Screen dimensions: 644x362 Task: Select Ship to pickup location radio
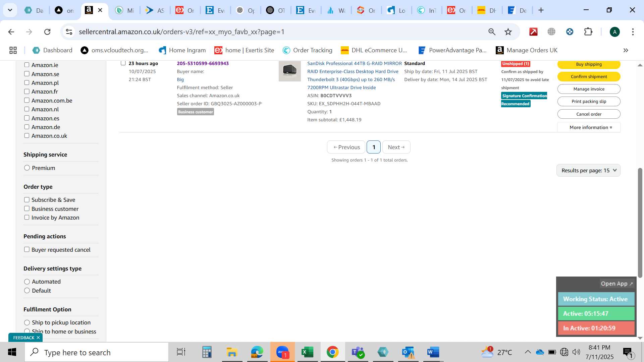(27, 322)
